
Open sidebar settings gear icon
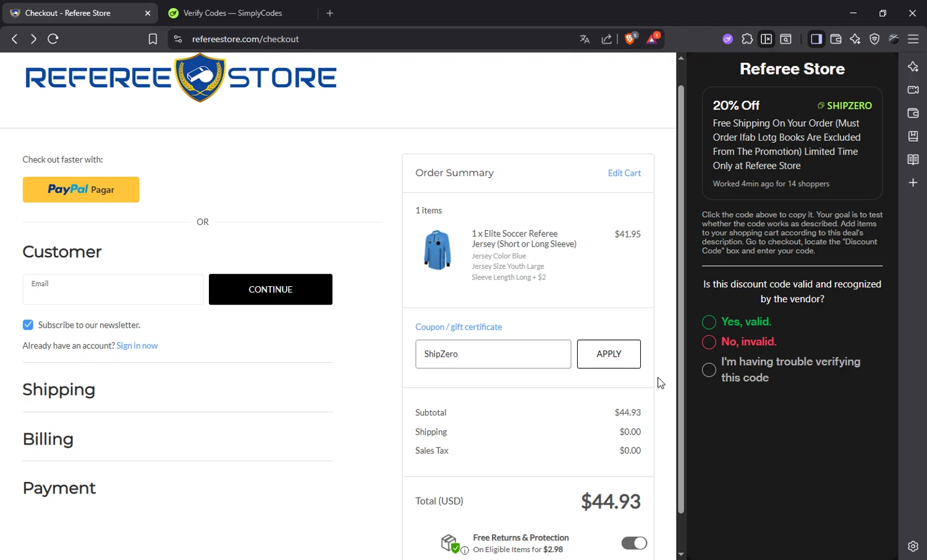tap(913, 546)
